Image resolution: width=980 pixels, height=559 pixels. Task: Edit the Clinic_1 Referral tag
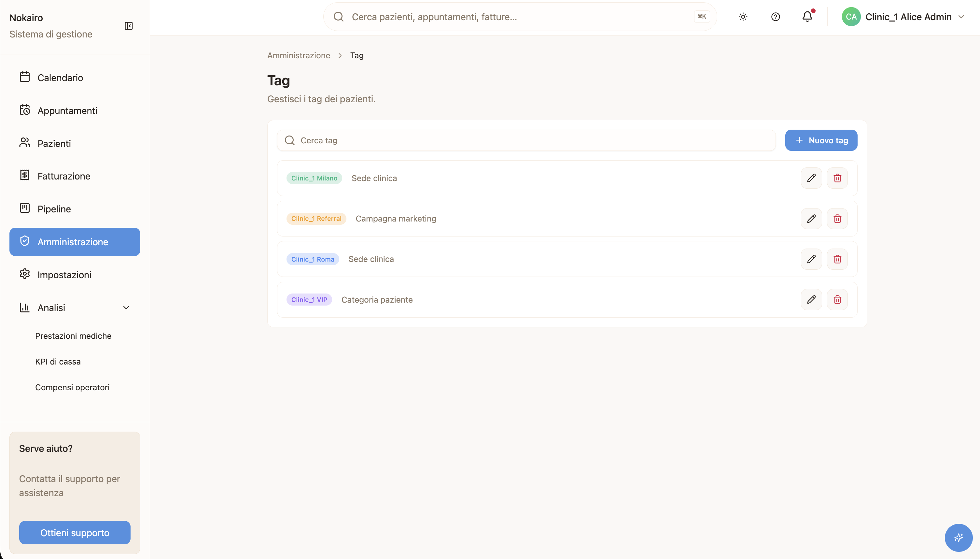click(x=811, y=219)
